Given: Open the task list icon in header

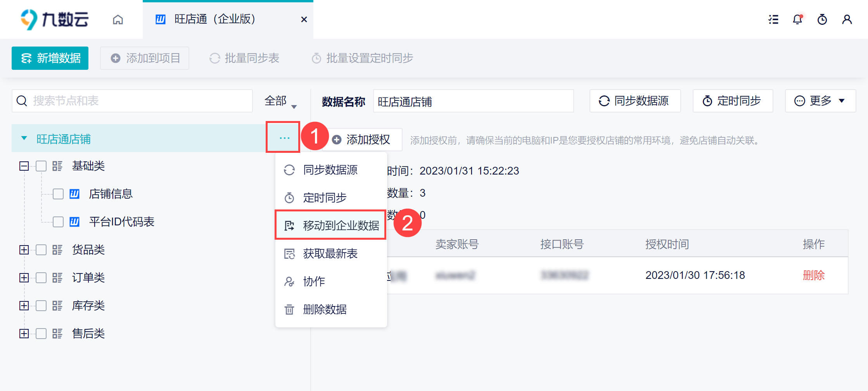Looking at the screenshot, I should [x=773, y=19].
